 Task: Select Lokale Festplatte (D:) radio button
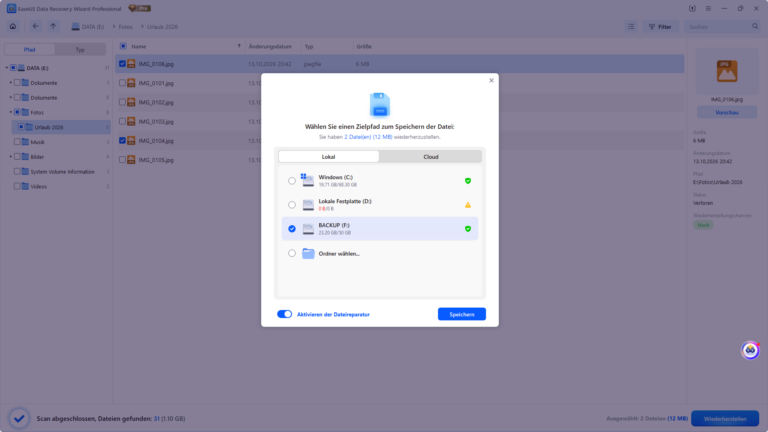(292, 205)
